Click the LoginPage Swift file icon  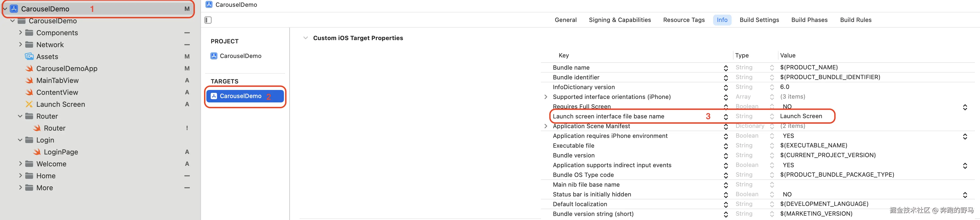click(37, 152)
